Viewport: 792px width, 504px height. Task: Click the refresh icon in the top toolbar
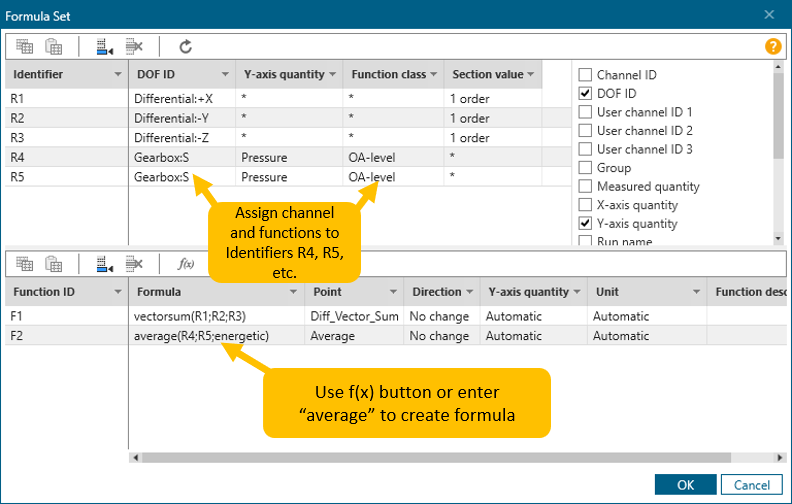[185, 46]
